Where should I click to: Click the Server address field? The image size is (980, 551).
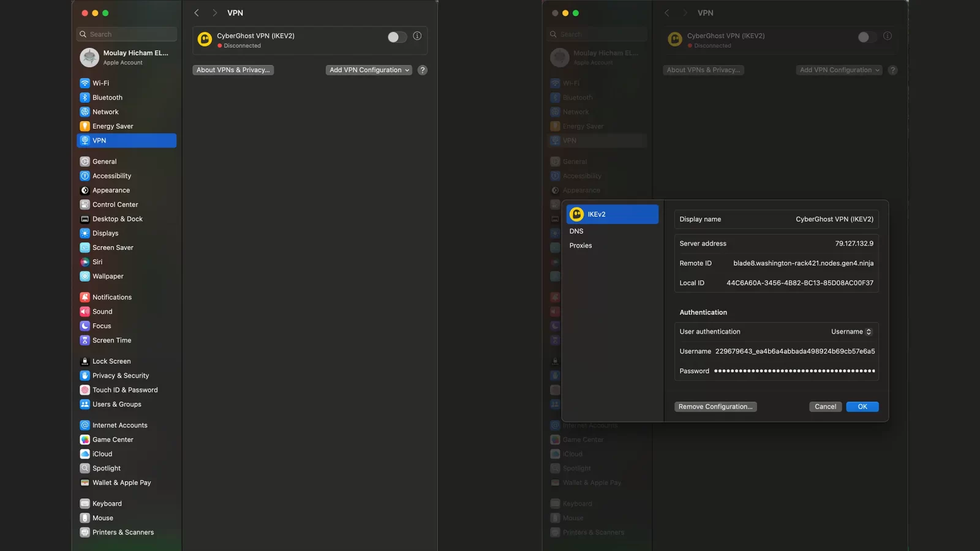pos(777,244)
